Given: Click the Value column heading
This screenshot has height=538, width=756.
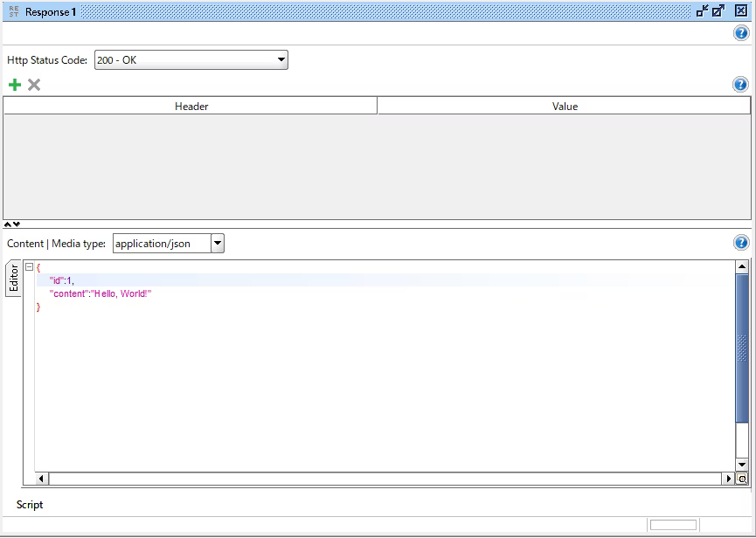Looking at the screenshot, I should pyautogui.click(x=565, y=107).
